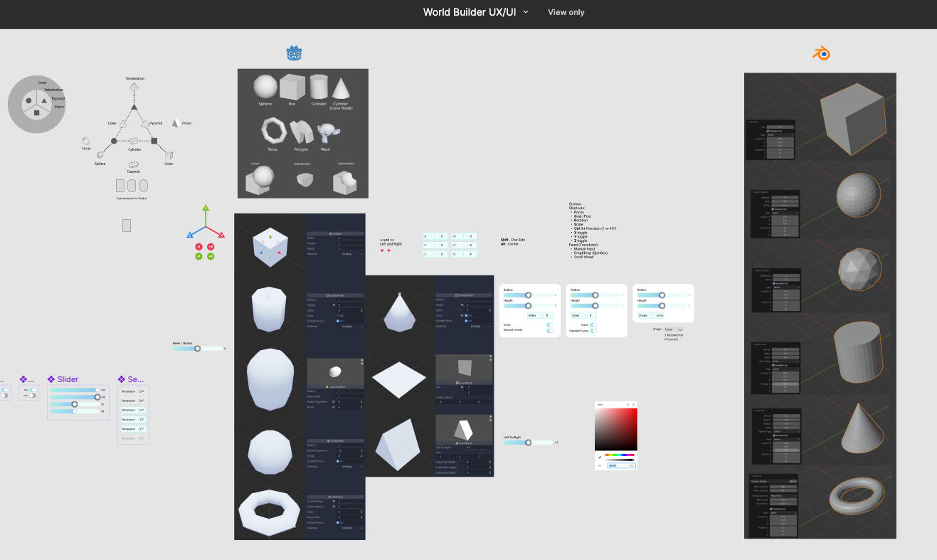Click the monkey head Mesh icon
Viewport: 937px width, 560px height.
point(326,132)
